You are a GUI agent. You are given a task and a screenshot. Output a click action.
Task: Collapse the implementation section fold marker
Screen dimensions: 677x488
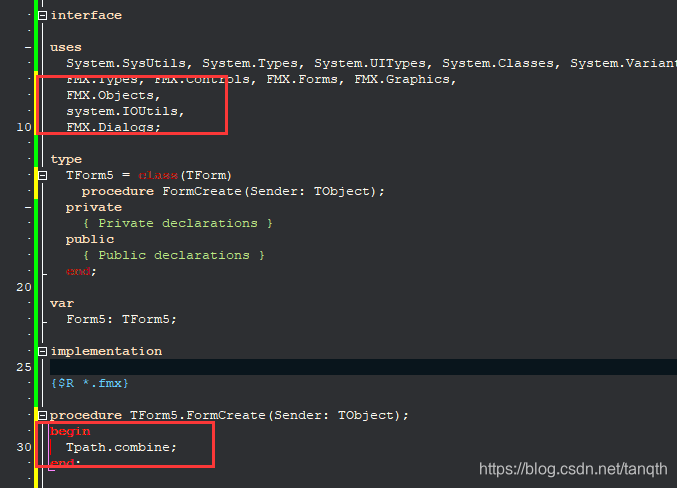coord(42,352)
